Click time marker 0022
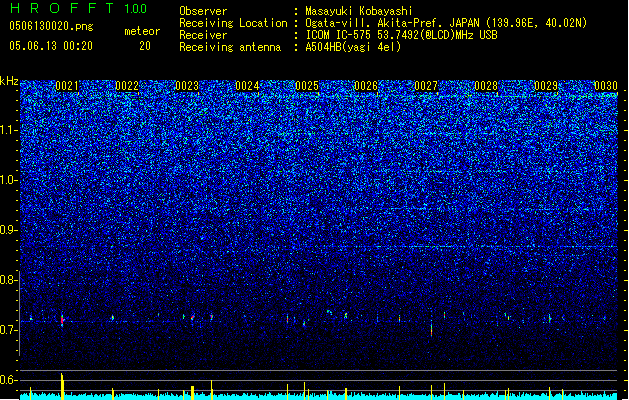Screen dimensions: 629x400 pyautogui.click(x=127, y=86)
